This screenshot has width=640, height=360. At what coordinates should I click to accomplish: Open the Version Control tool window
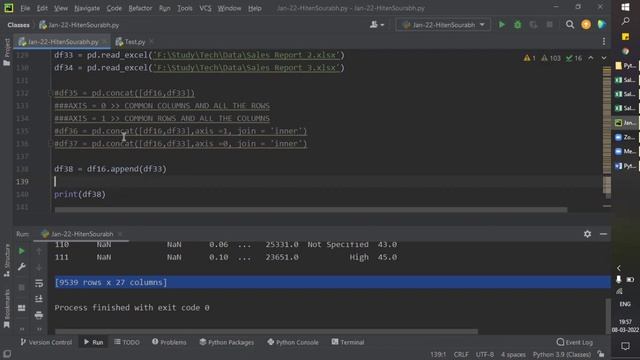46,342
